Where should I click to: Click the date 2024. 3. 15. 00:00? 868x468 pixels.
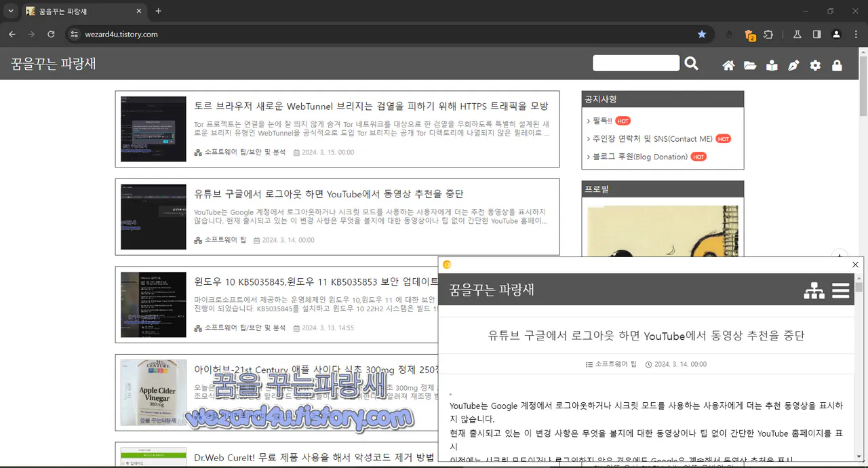click(328, 153)
